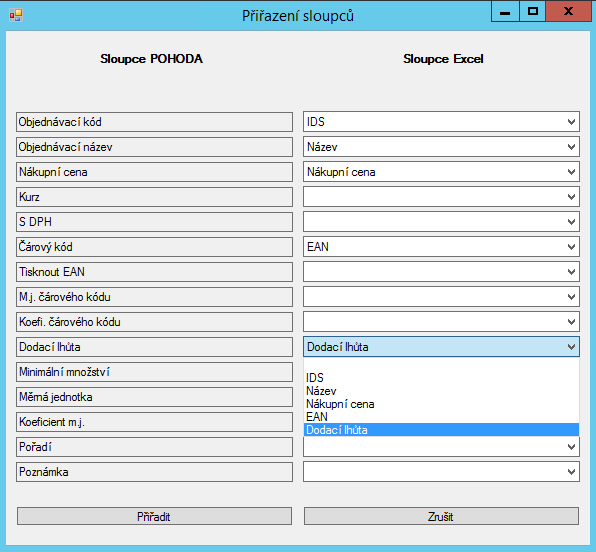Expand the Čárový kód dropdown showing EAN
596x552 pixels.
pyautogui.click(x=441, y=247)
